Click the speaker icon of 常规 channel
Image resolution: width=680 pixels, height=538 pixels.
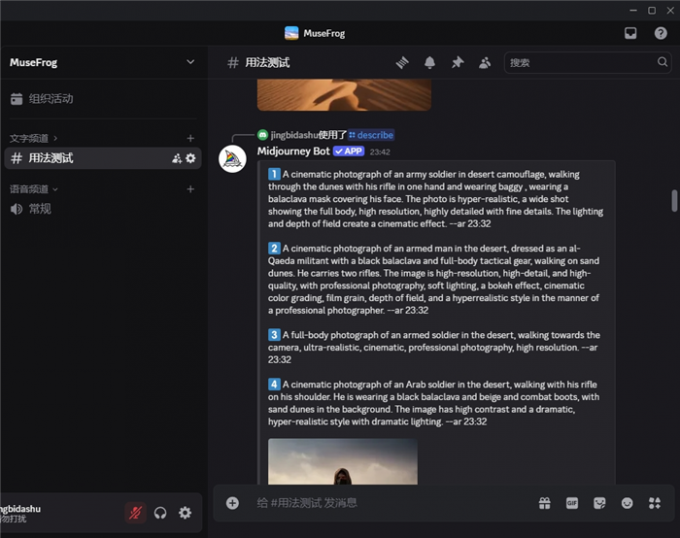click(x=16, y=209)
